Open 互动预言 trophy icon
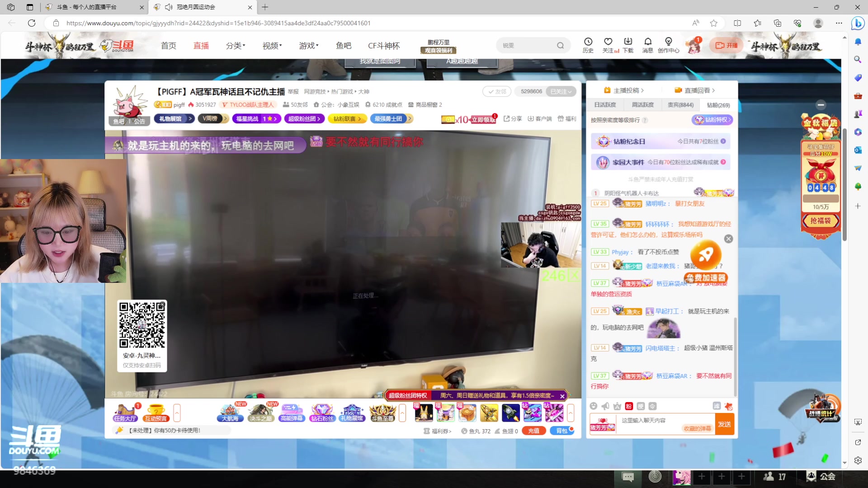The width and height of the screenshot is (868, 488). 156,413
